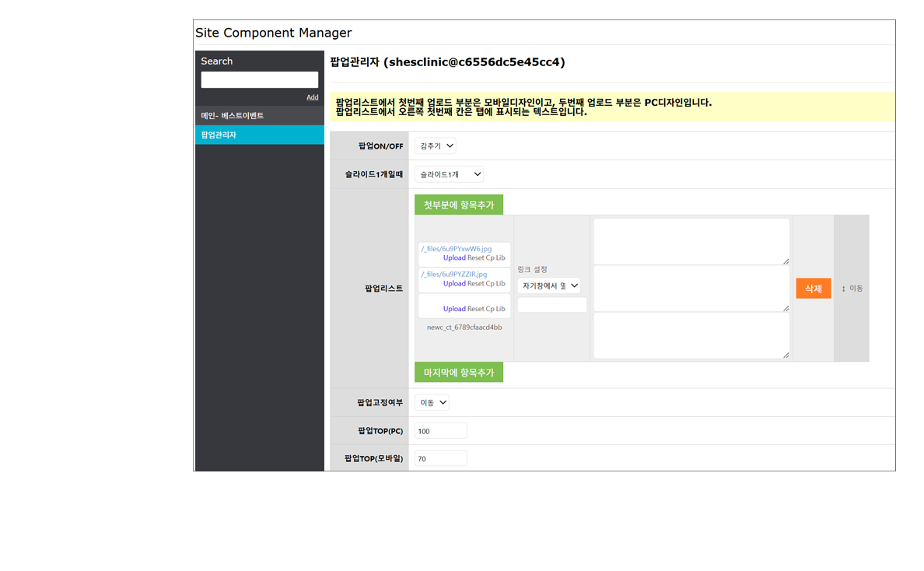
Task: Click the orange 삭제 button
Action: [x=814, y=288]
